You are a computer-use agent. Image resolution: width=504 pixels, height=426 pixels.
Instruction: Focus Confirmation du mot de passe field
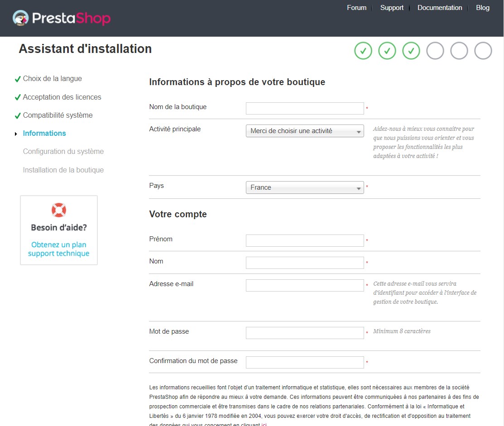305,362
